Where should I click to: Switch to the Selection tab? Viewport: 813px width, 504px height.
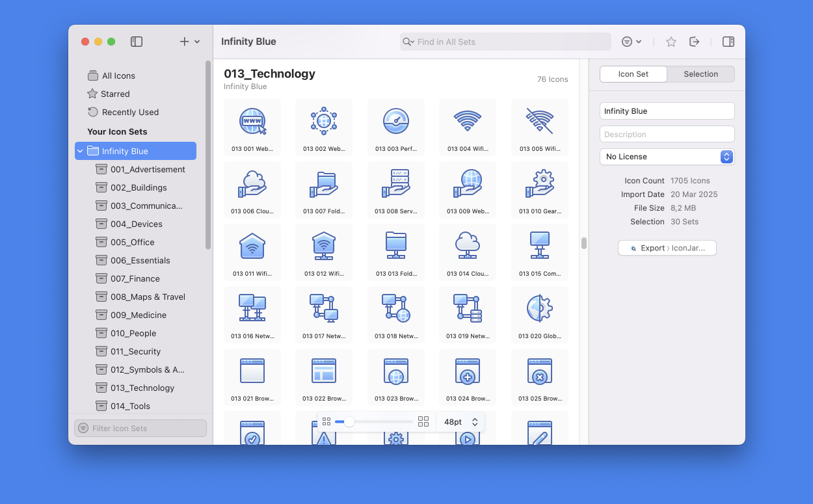pyautogui.click(x=700, y=74)
